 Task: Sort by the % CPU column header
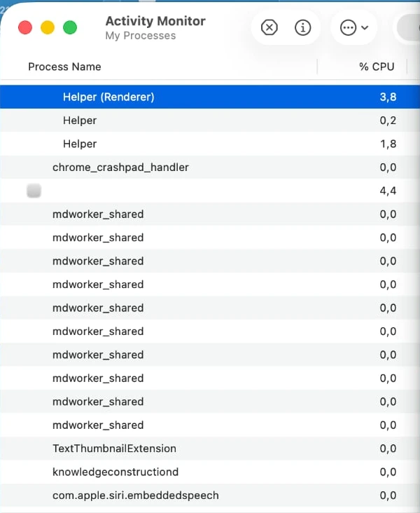(377, 67)
